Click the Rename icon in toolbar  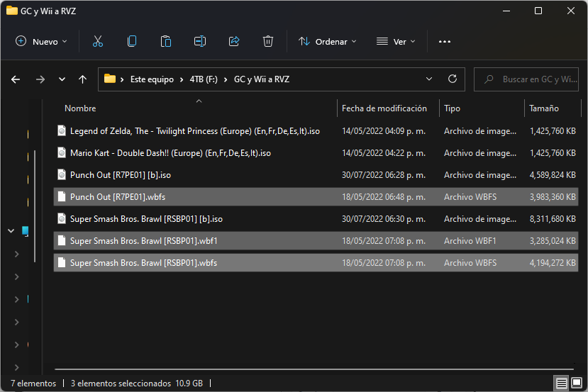pyautogui.click(x=200, y=41)
